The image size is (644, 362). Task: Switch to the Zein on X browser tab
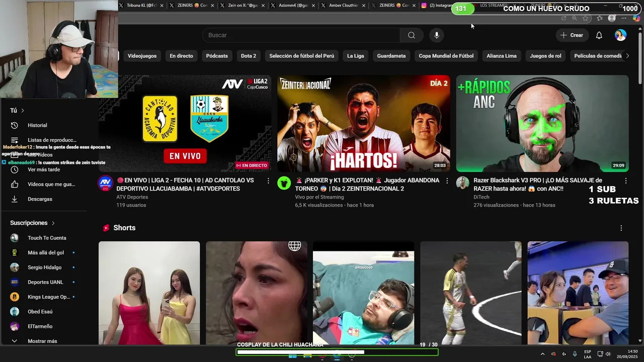(x=242, y=6)
